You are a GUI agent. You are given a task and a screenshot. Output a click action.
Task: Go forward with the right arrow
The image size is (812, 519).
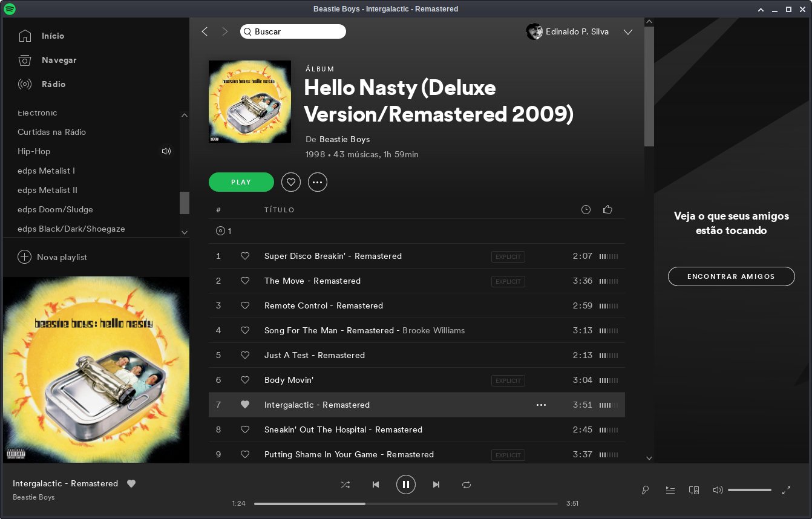[225, 31]
